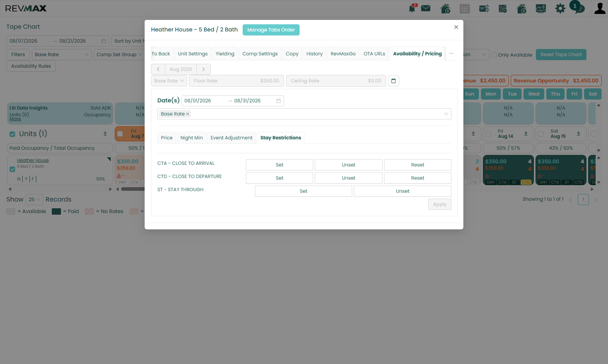Click the Heather House unit link
This screenshot has height=364, width=608.
tap(33, 160)
